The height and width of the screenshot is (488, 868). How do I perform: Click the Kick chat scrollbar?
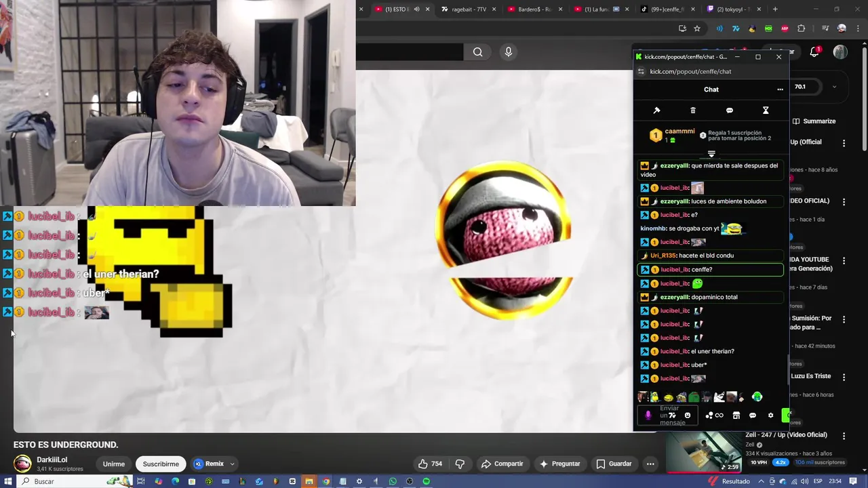click(x=787, y=371)
